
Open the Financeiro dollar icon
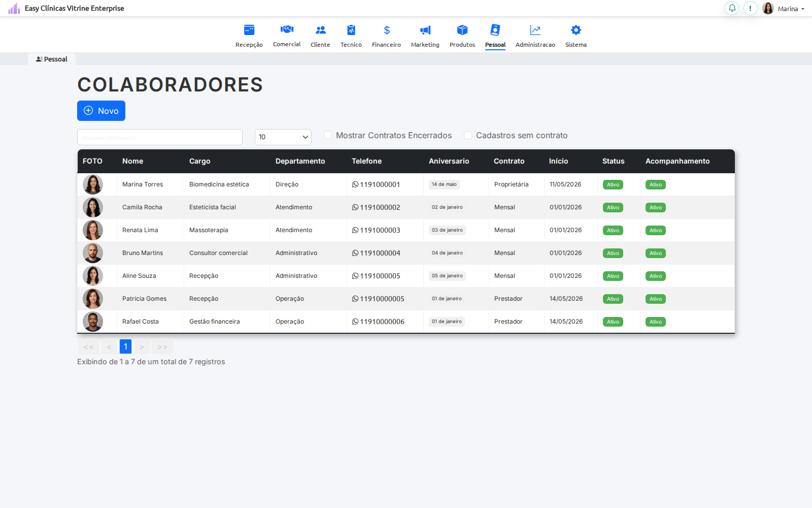(x=387, y=30)
